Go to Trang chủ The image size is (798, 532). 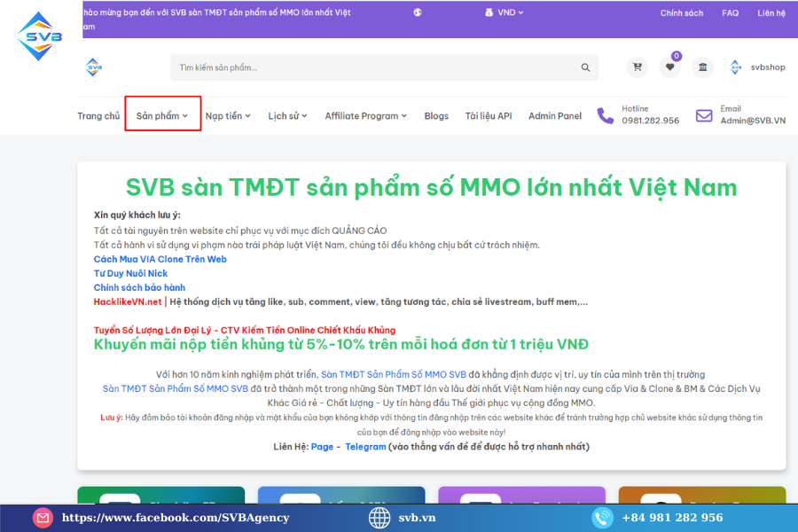[98, 115]
